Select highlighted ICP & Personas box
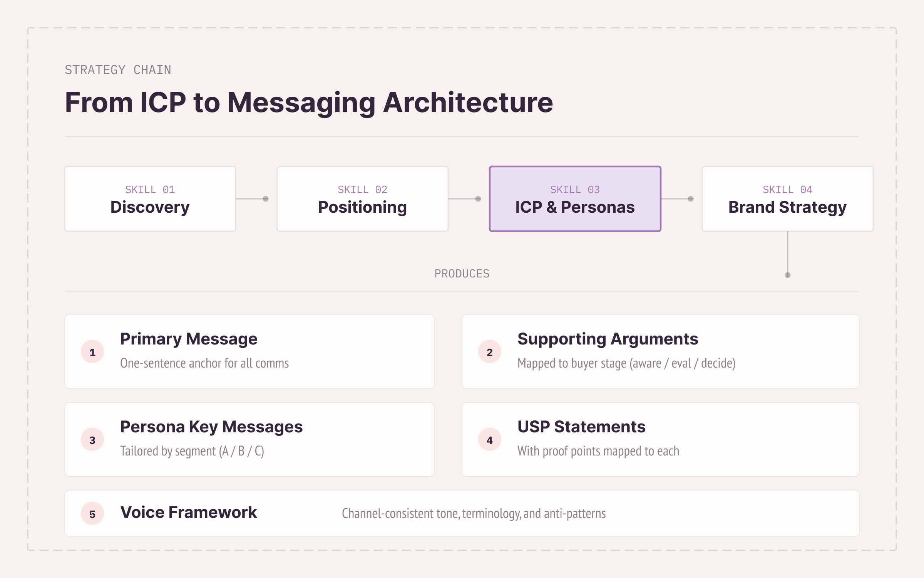The image size is (924, 578). coord(575,199)
